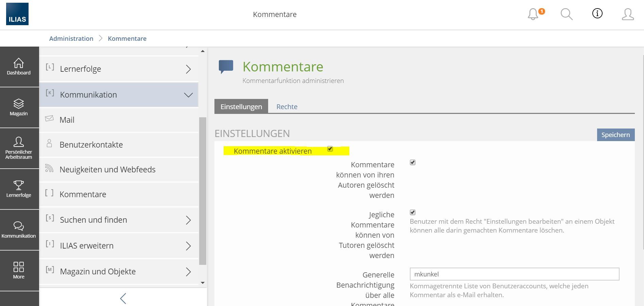Open the help info icon

pyautogui.click(x=597, y=14)
